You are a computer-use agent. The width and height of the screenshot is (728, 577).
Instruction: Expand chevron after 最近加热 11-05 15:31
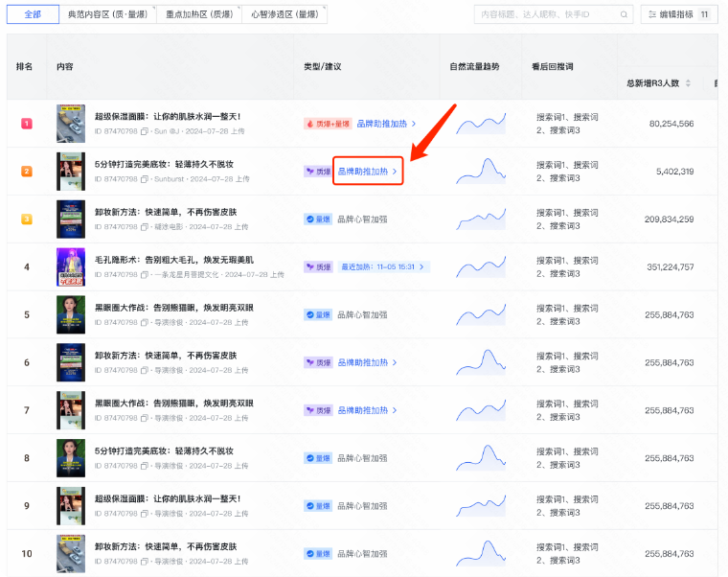(421, 267)
